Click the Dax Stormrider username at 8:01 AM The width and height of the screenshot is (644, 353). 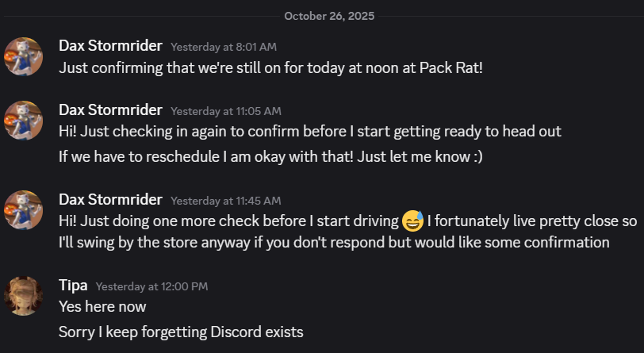[x=110, y=46]
